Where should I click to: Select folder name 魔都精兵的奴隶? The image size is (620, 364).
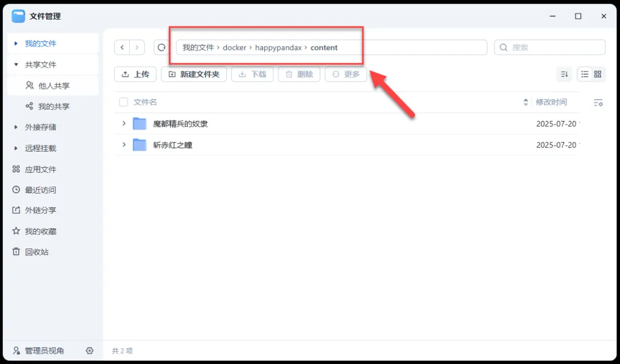pyautogui.click(x=180, y=124)
